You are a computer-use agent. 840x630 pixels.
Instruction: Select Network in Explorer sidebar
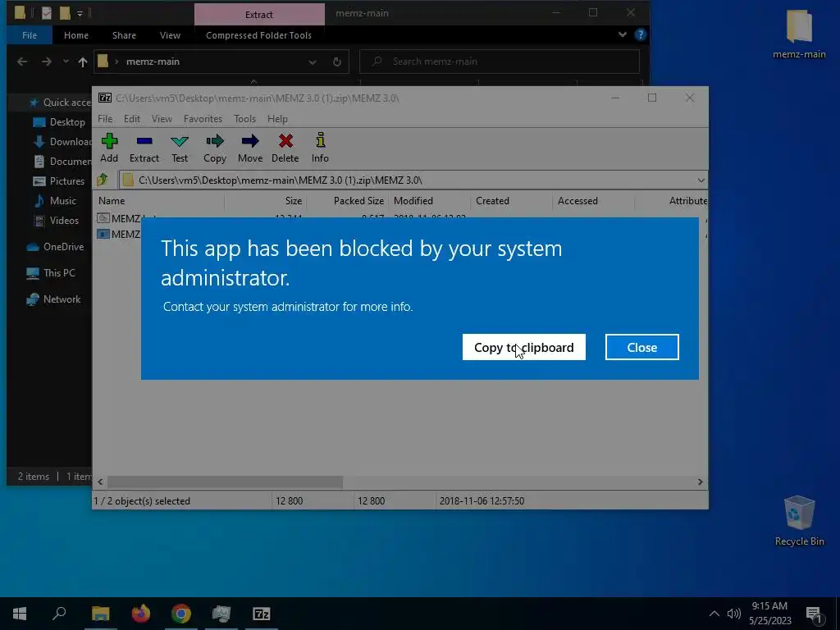coord(53,299)
